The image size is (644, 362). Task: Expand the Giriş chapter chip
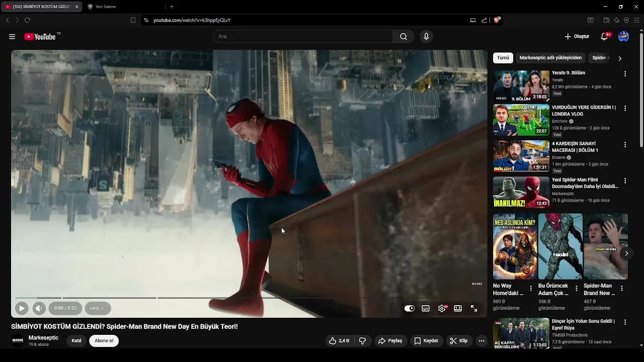click(x=97, y=308)
